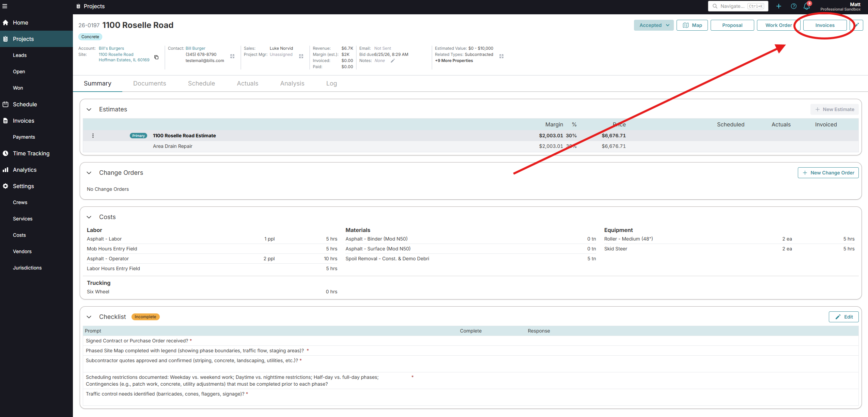This screenshot has height=417, width=868.
Task: Click the Concrete tag
Action: click(90, 37)
